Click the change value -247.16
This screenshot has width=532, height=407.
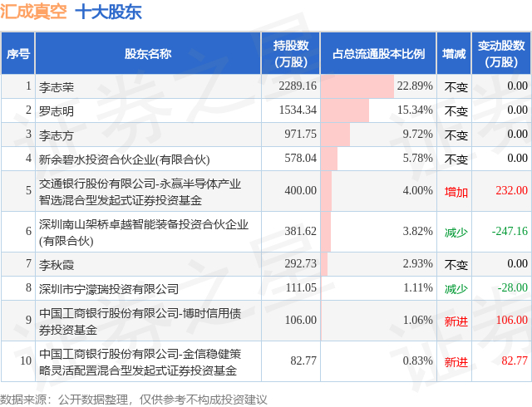[510, 231]
